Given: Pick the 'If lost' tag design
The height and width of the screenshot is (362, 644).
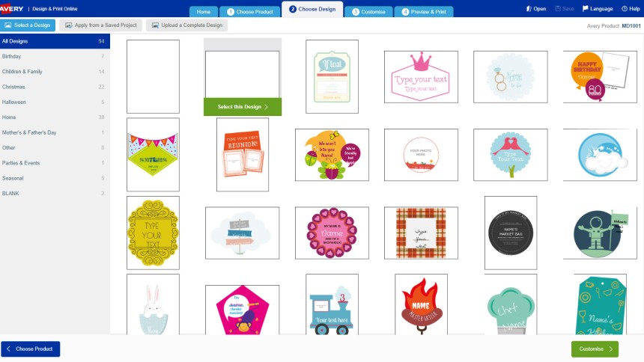Looking at the screenshot, I should [332, 76].
